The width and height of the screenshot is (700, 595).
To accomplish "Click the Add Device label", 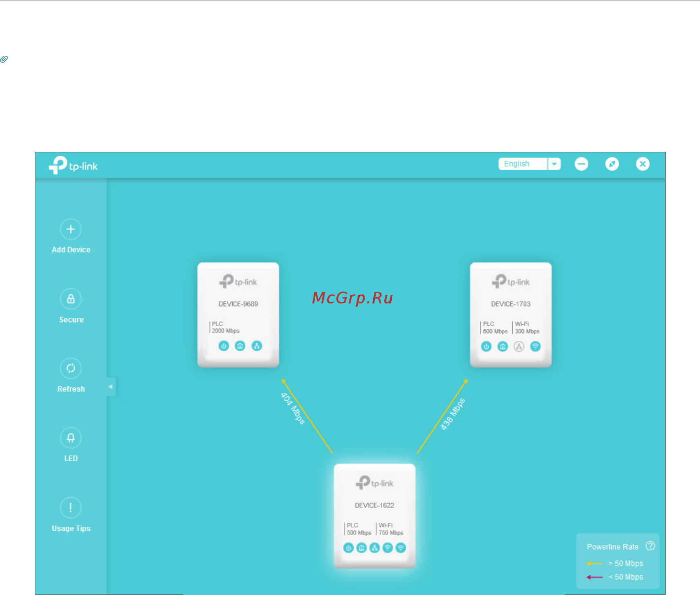I will click(71, 249).
